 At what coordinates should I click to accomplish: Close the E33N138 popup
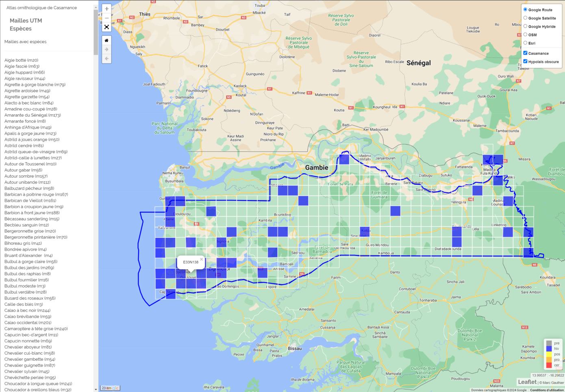coord(201,259)
